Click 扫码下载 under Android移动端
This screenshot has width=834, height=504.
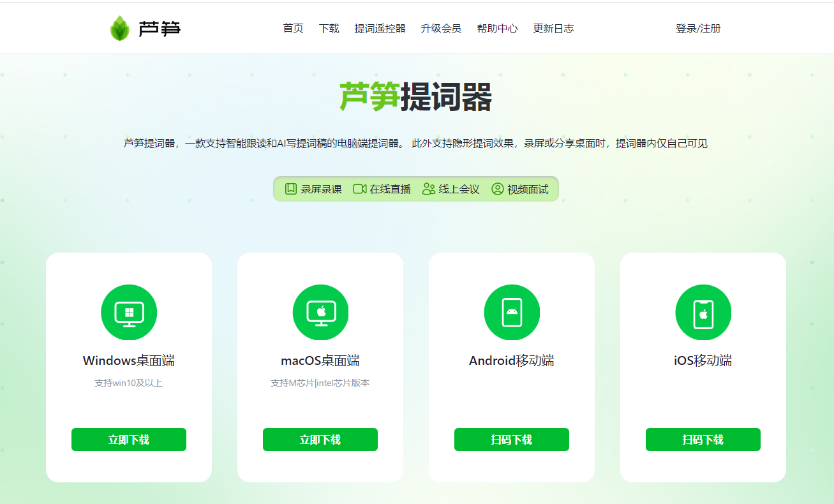pos(511,440)
